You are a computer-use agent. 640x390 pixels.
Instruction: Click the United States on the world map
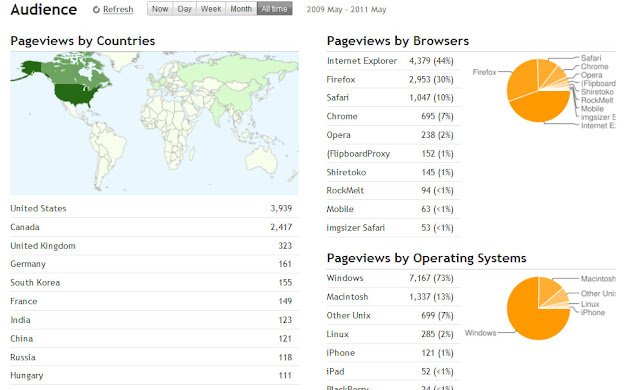(x=73, y=95)
